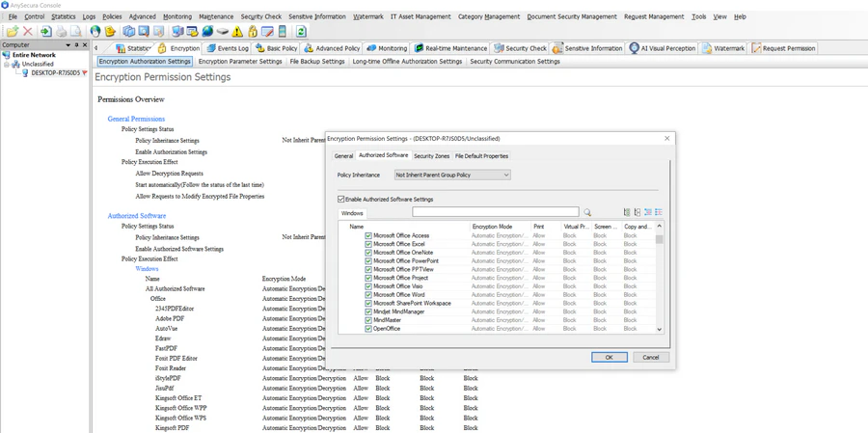The height and width of the screenshot is (433, 868).
Task: Open the Policies menu
Action: click(x=112, y=16)
